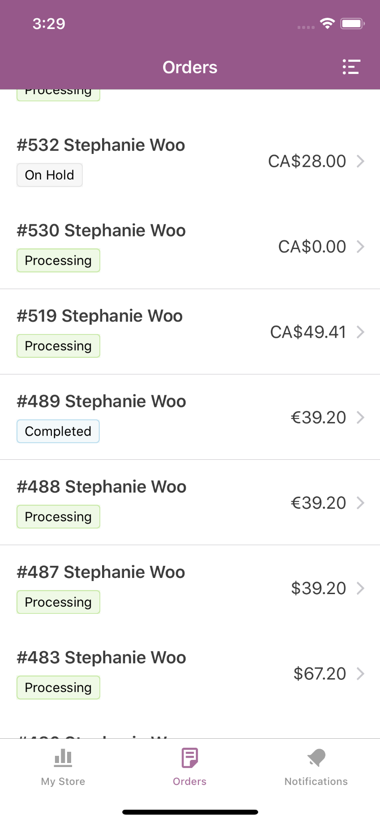Tap the Orders header title

189,67
